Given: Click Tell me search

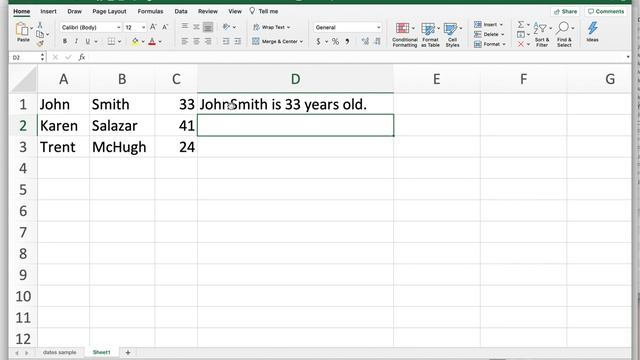Looking at the screenshot, I should pyautogui.click(x=264, y=11).
